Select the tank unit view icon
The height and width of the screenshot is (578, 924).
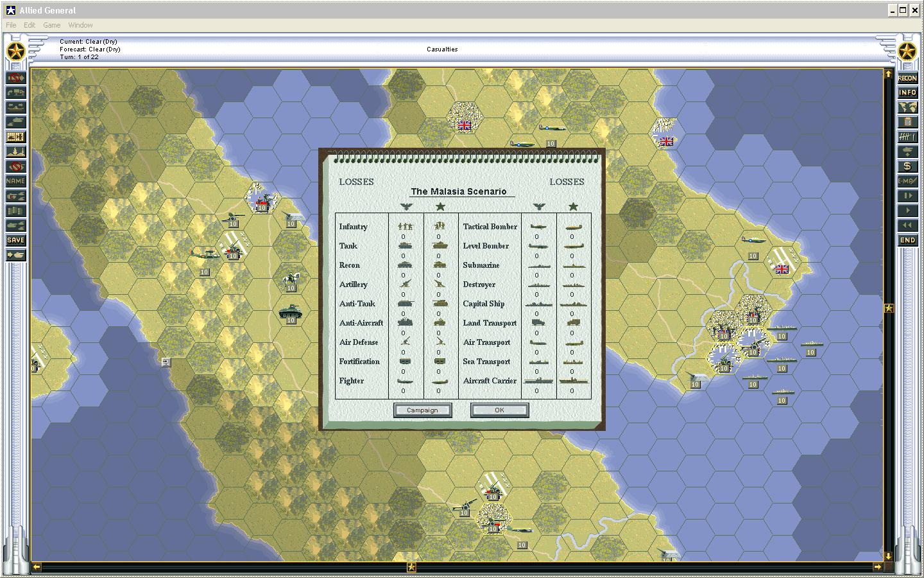click(16, 122)
